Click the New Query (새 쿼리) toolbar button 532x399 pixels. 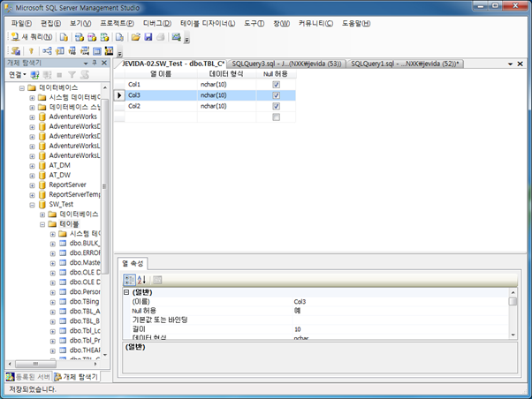32,37
